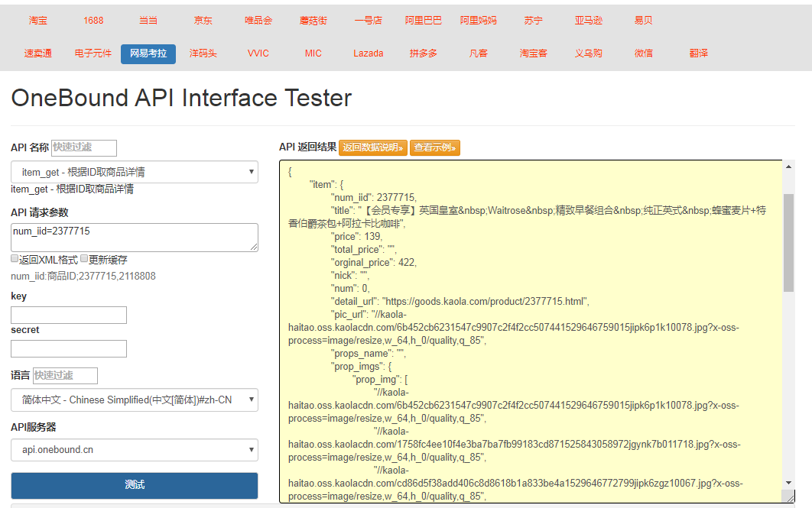
Task: Click the result scrollbar up arrow
Action: (x=788, y=167)
